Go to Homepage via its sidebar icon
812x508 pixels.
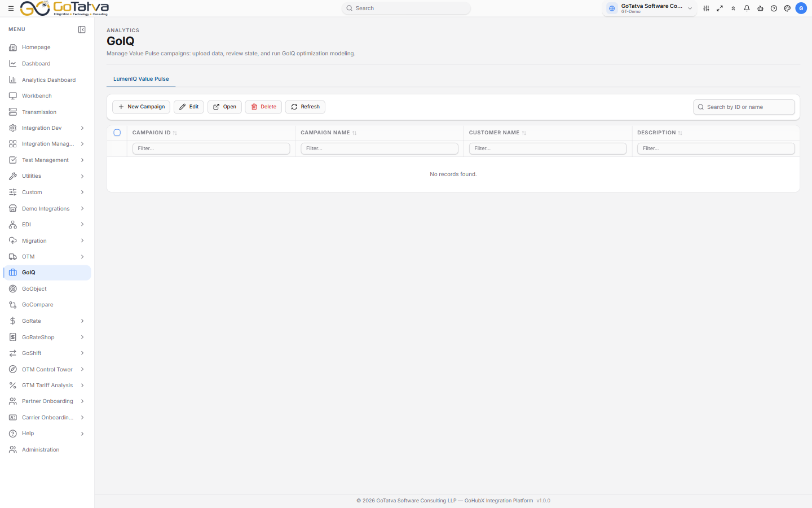click(13, 47)
